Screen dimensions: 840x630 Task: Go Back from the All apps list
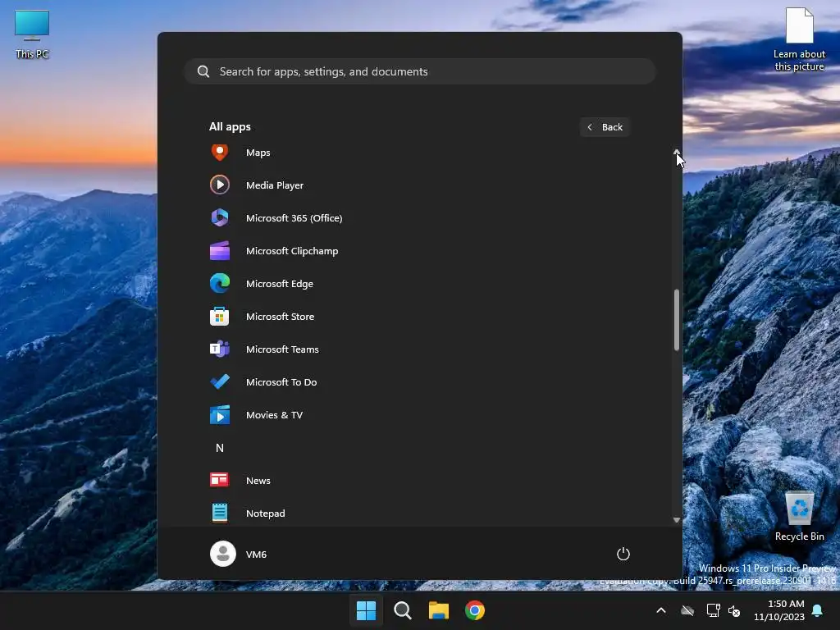(605, 127)
